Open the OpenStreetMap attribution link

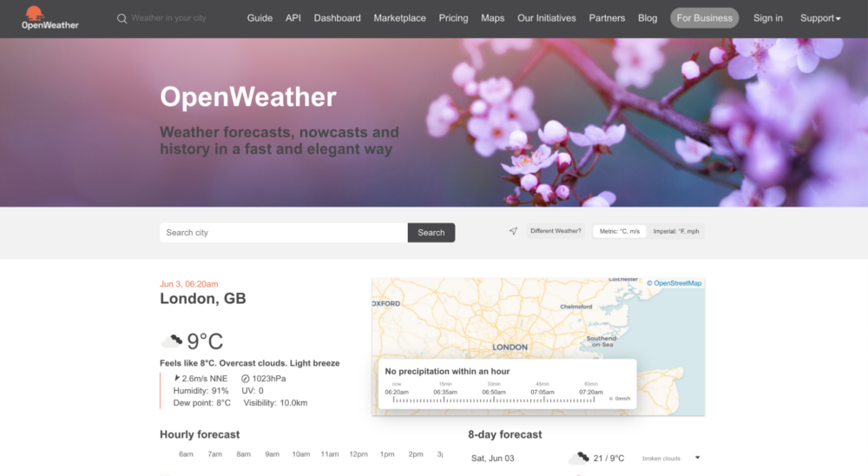click(x=674, y=283)
